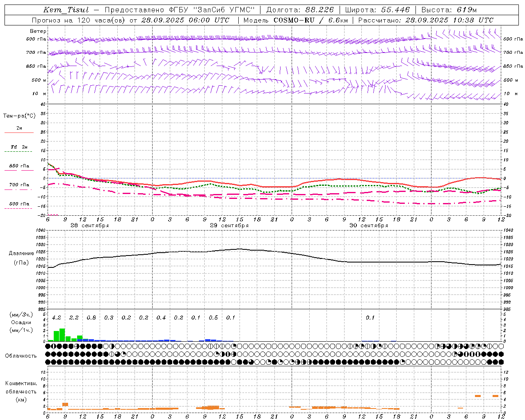Click the tallest green precipitation bar
Screen dimensions: 525x420
62,335
